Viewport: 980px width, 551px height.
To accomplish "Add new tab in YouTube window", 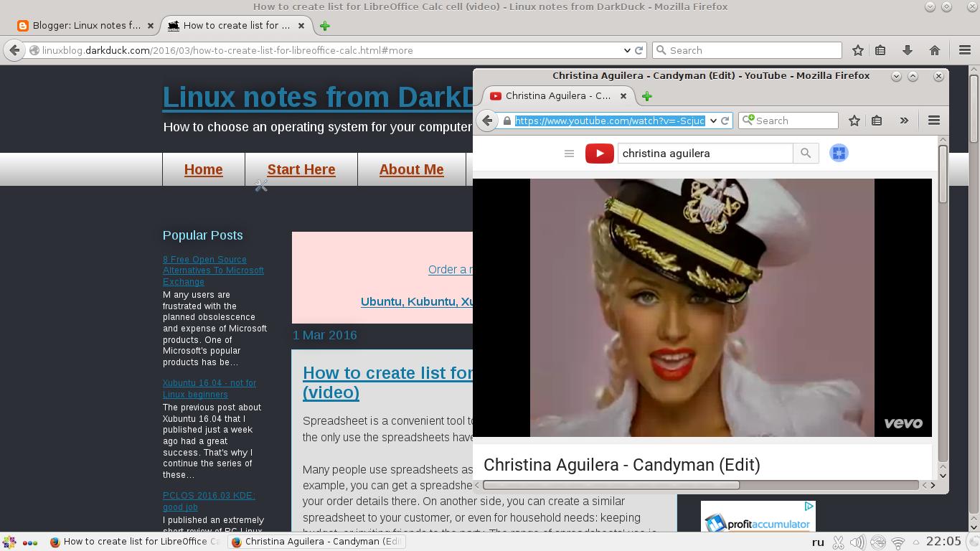I will pos(646,96).
